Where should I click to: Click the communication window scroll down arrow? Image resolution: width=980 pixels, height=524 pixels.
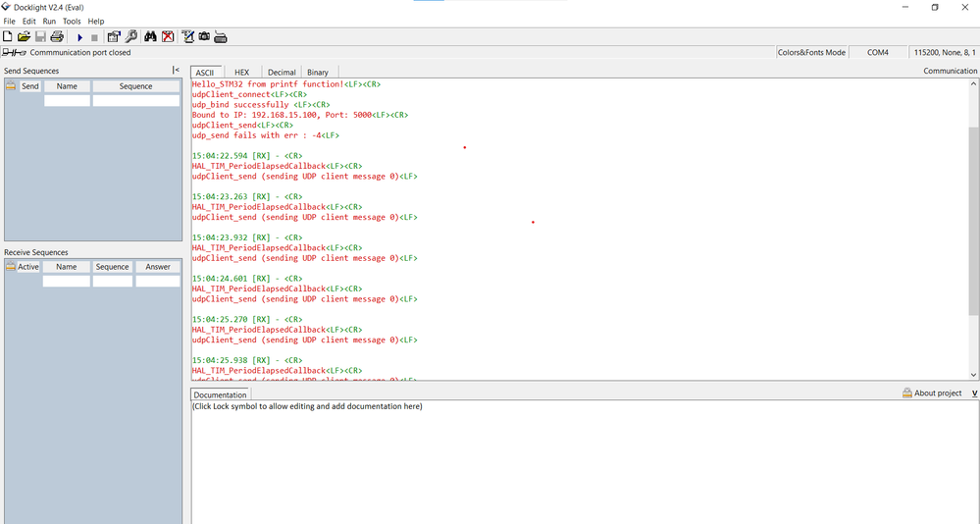973,375
